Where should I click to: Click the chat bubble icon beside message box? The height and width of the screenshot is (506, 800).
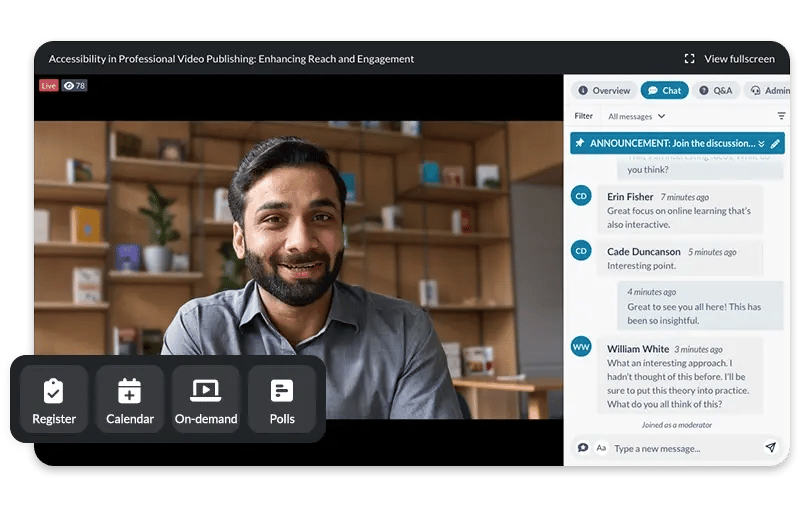point(583,448)
